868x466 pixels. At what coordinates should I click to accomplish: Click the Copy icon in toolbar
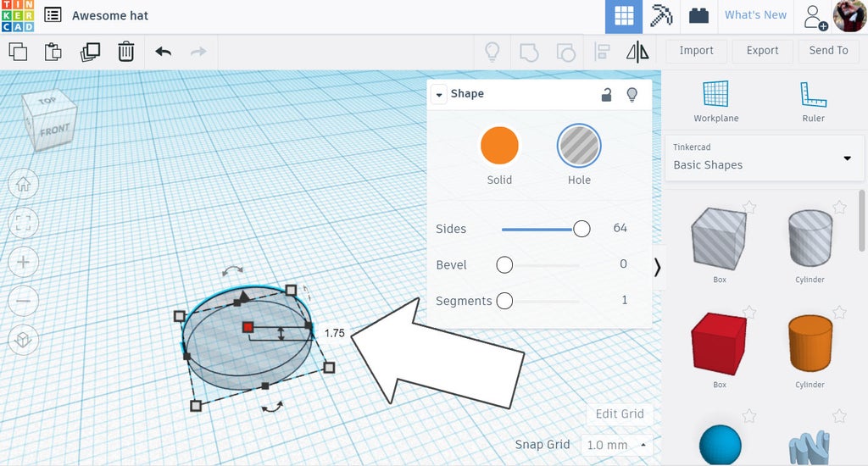coord(18,52)
